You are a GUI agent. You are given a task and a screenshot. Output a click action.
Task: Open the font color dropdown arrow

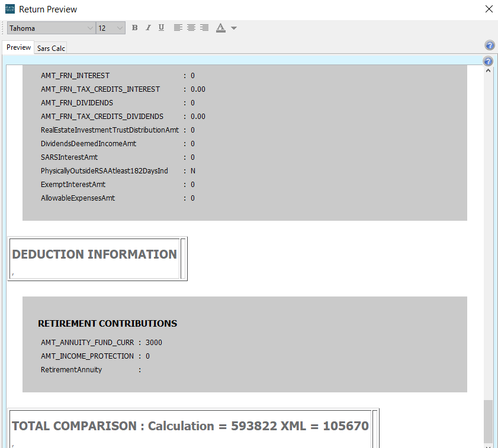pyautogui.click(x=234, y=28)
